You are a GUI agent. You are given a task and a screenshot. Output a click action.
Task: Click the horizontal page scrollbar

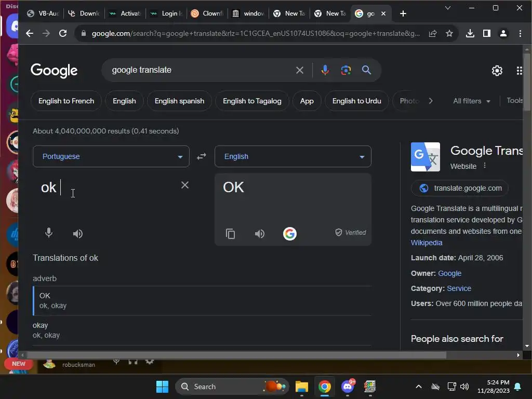coord(236,355)
